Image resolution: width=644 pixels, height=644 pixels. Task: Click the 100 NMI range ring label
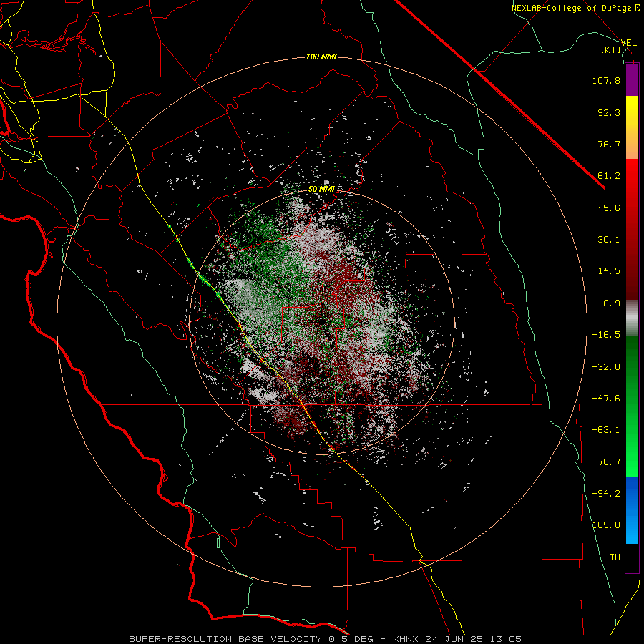click(321, 57)
